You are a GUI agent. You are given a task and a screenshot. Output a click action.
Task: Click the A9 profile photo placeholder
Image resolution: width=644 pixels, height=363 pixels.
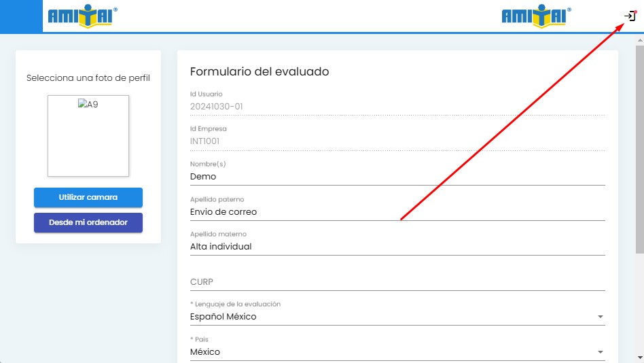pyautogui.click(x=88, y=136)
